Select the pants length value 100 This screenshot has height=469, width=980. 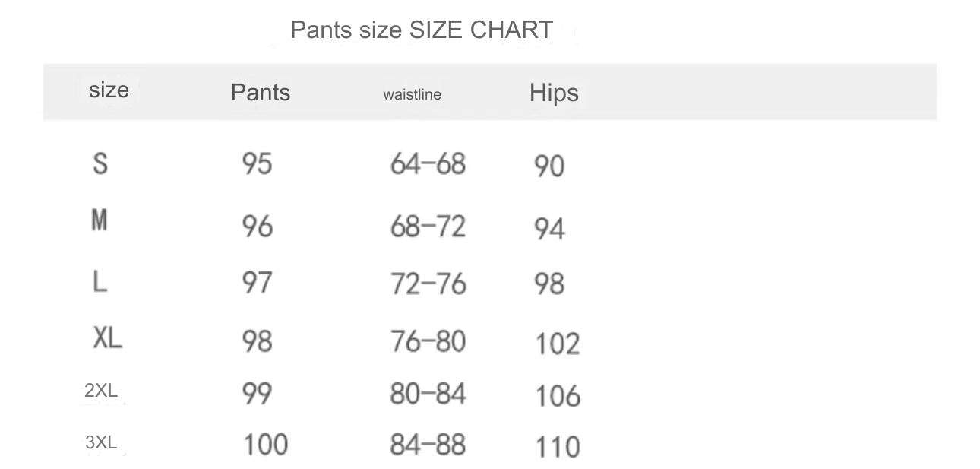pos(265,444)
